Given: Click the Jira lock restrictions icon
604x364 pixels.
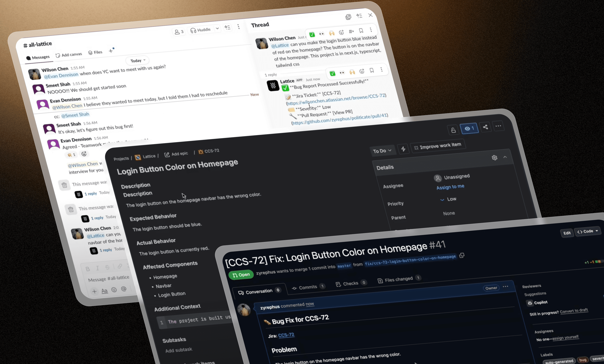Looking at the screenshot, I should click(453, 130).
